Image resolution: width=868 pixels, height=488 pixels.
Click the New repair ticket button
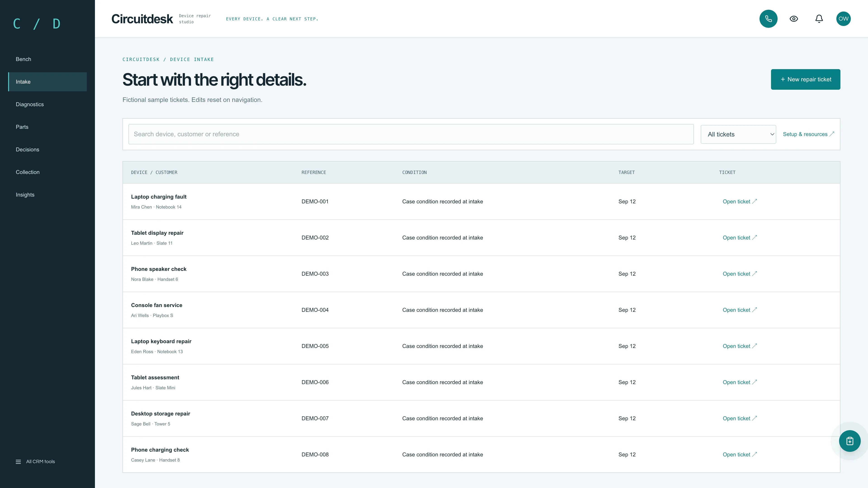coord(805,80)
